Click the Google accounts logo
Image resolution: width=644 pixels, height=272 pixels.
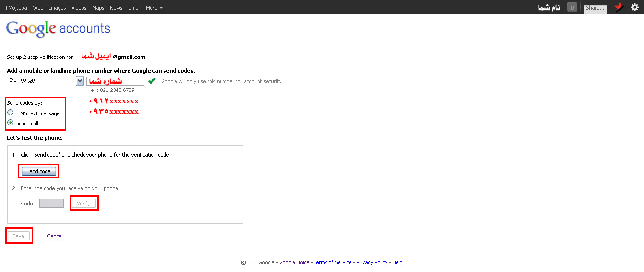click(58, 29)
